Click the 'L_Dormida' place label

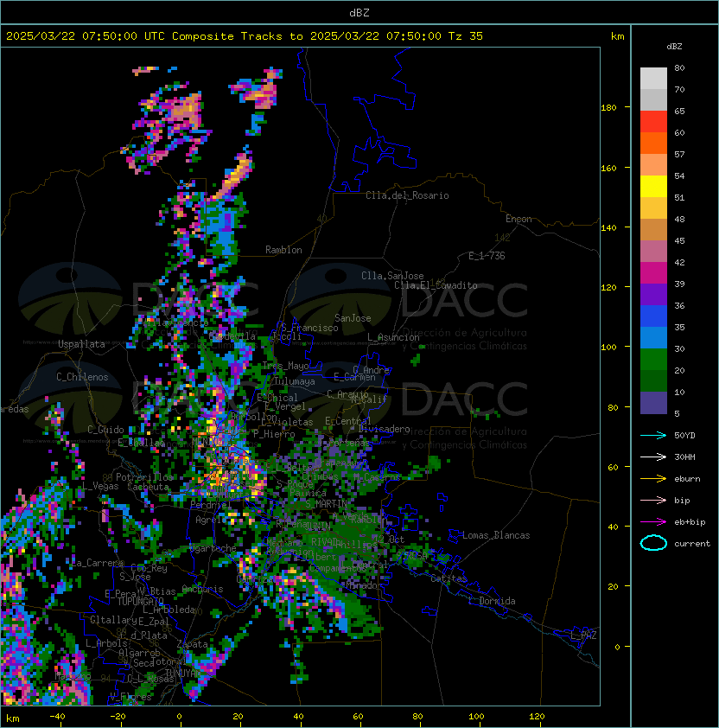(492, 601)
